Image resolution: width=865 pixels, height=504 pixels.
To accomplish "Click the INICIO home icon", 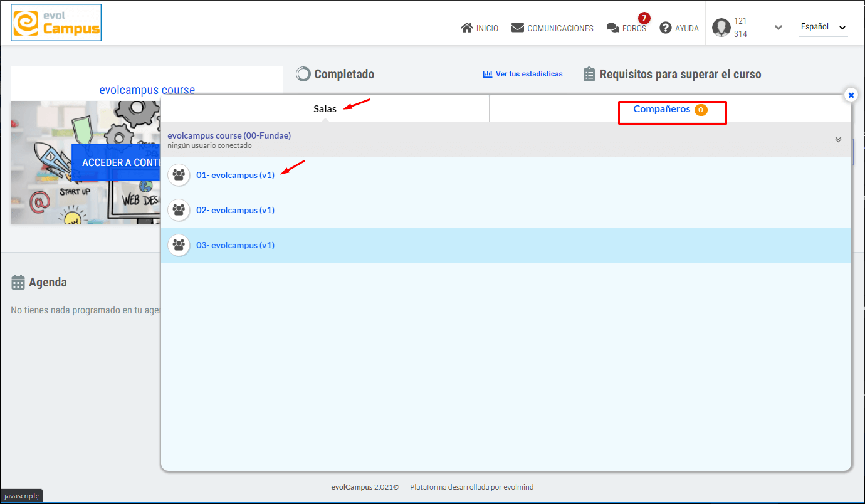I will click(466, 28).
